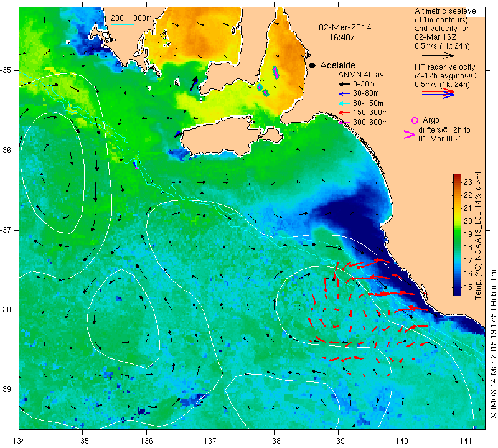Click the 19 label on temperature scale
The height and width of the screenshot is (448, 498).
coord(468,235)
